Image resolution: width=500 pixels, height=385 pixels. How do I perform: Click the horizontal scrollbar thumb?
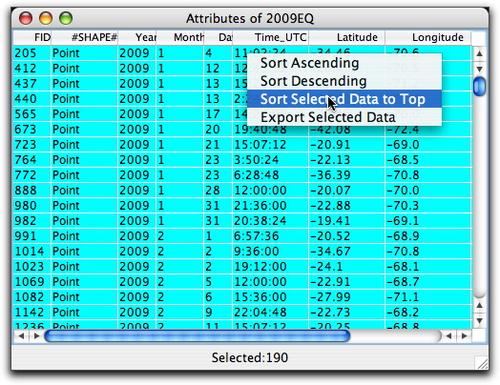tap(197, 336)
